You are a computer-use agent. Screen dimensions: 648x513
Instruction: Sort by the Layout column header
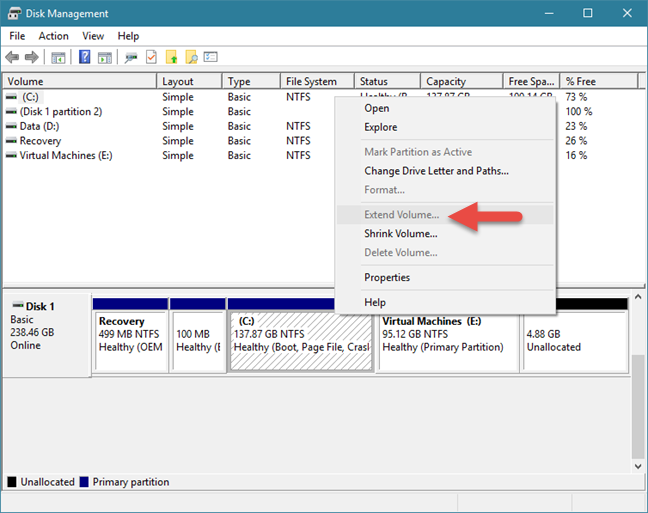point(189,81)
